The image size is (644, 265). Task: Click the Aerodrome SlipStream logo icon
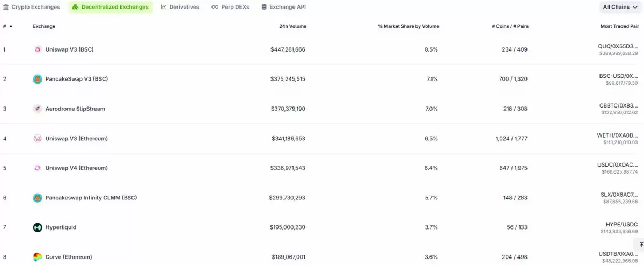(x=38, y=109)
